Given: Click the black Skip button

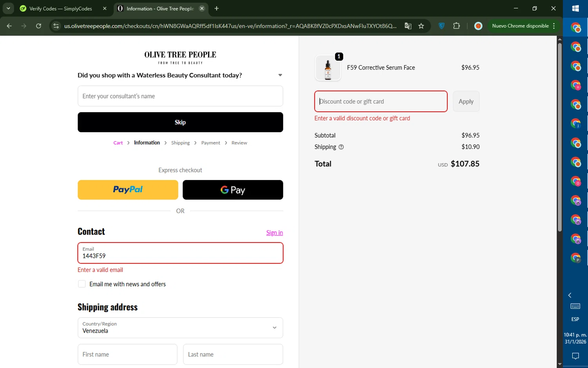Looking at the screenshot, I should [x=180, y=122].
